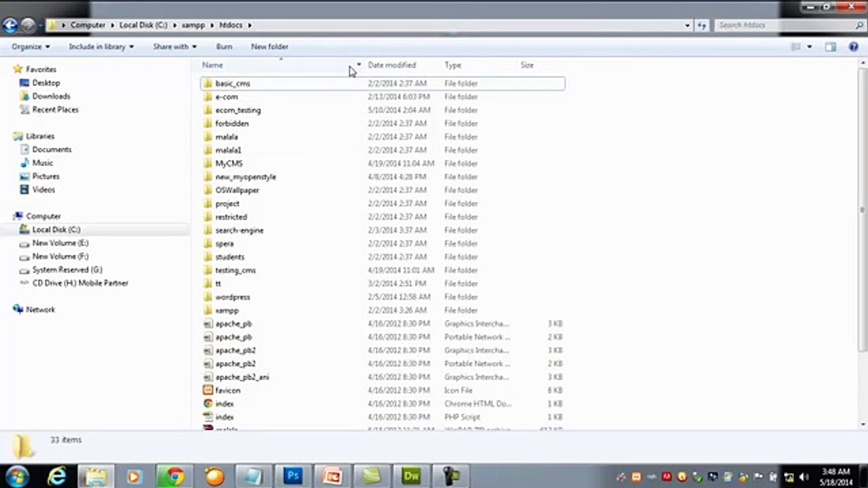This screenshot has height=488, width=868.
Task: Click Local Disk (C:) in the breadcrumb
Action: [143, 25]
